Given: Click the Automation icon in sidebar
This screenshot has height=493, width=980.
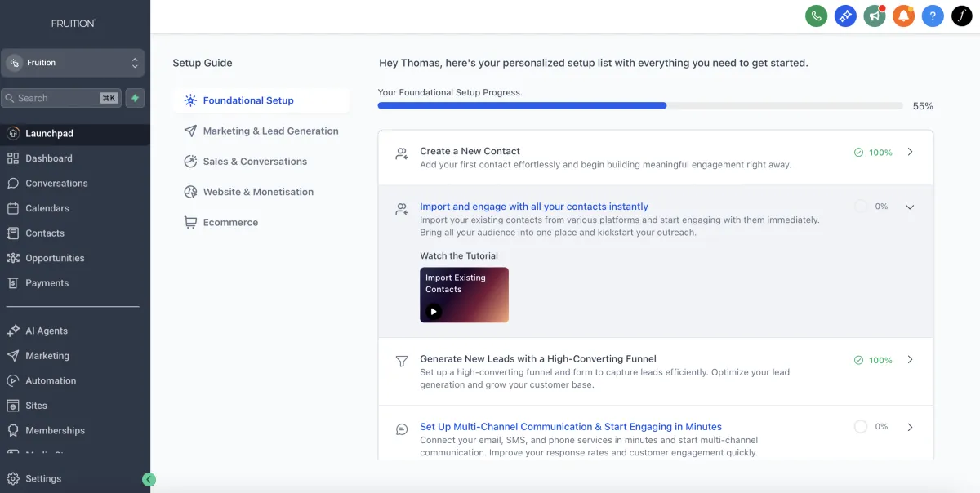Looking at the screenshot, I should 13,380.
